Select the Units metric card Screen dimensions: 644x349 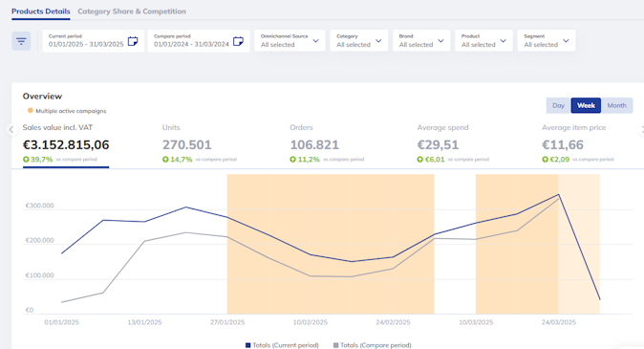200,143
